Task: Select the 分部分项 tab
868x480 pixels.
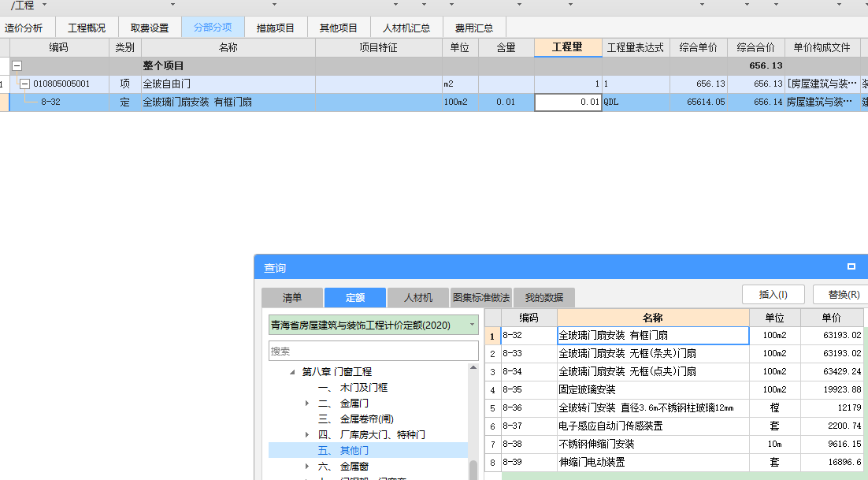Action: pyautogui.click(x=213, y=28)
